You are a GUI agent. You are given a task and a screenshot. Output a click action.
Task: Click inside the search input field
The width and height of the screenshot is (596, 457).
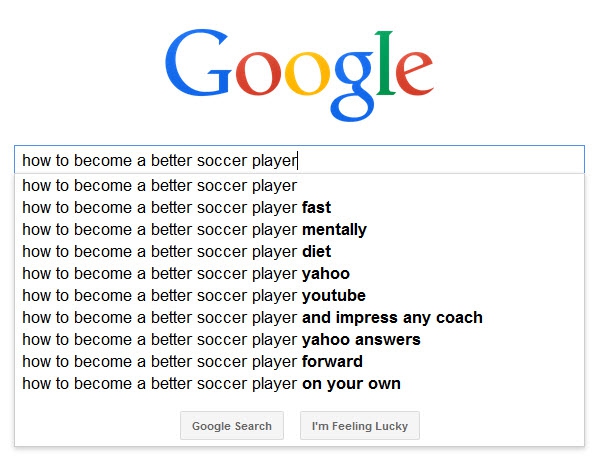click(299, 160)
